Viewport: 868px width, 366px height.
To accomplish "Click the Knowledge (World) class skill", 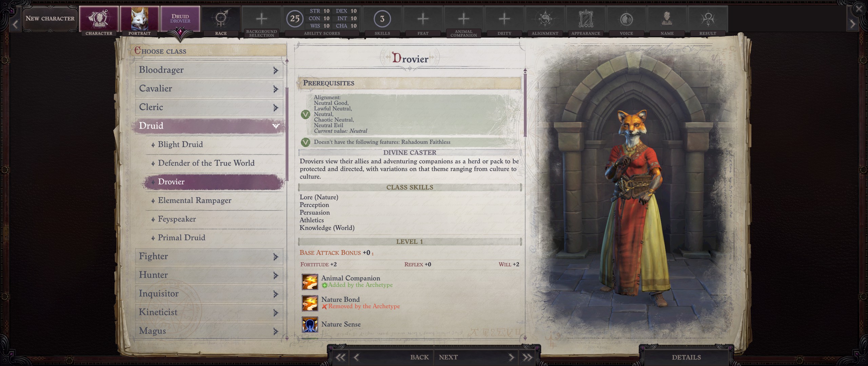I will [x=327, y=228].
